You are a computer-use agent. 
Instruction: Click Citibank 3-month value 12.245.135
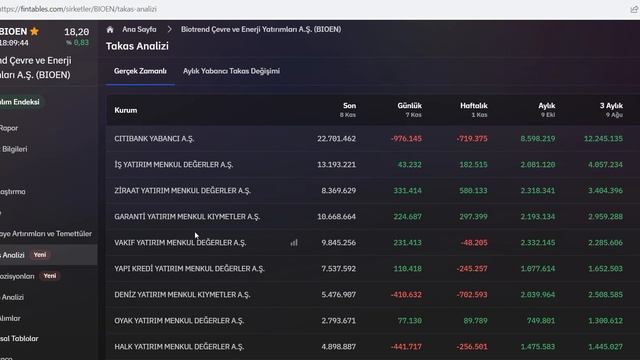click(x=603, y=139)
